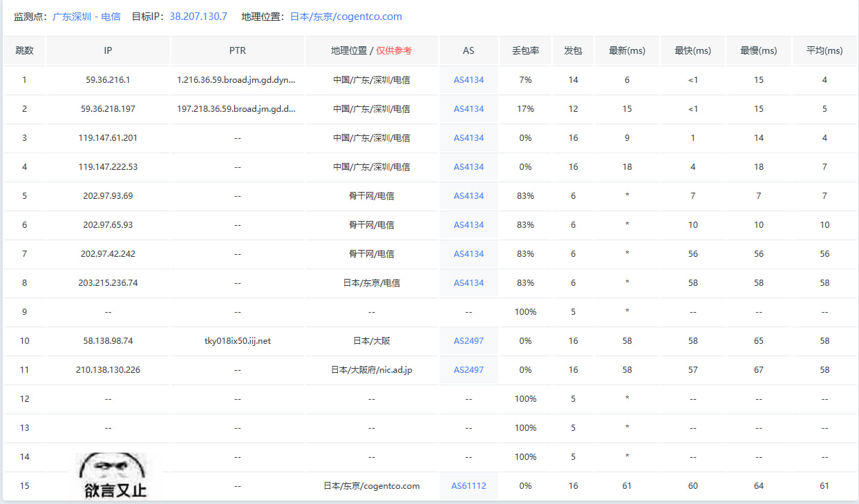The width and height of the screenshot is (859, 504).
Task: Open the 广东深圳 - 电信 monitoring point link
Action: coord(86,17)
